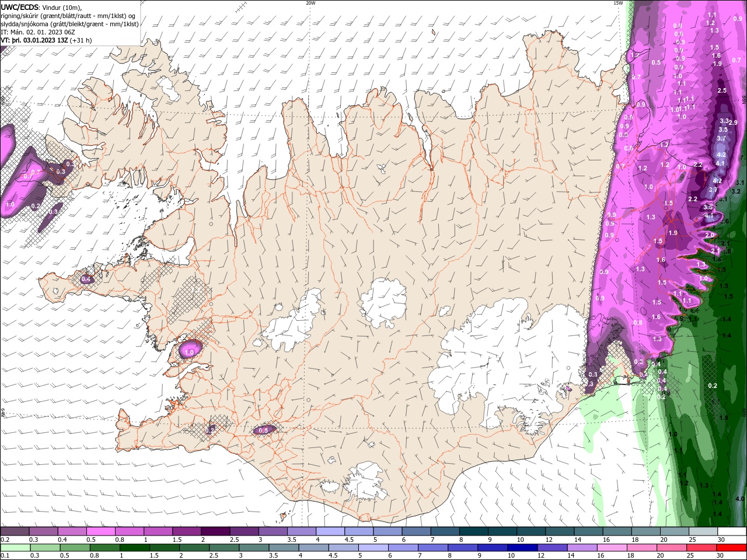Click the '3.2' precipitation value on the map
Screen dimensions: 747x560
click(x=735, y=191)
